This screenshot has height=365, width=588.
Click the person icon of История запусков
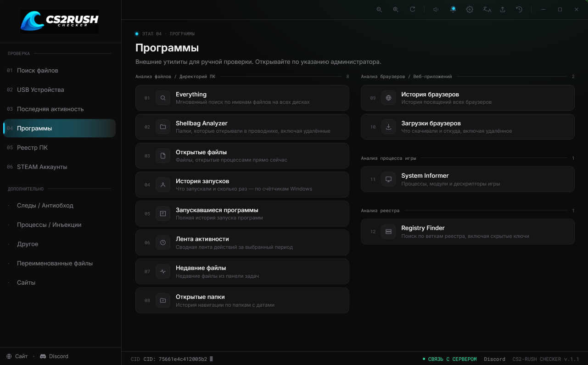pos(163,185)
